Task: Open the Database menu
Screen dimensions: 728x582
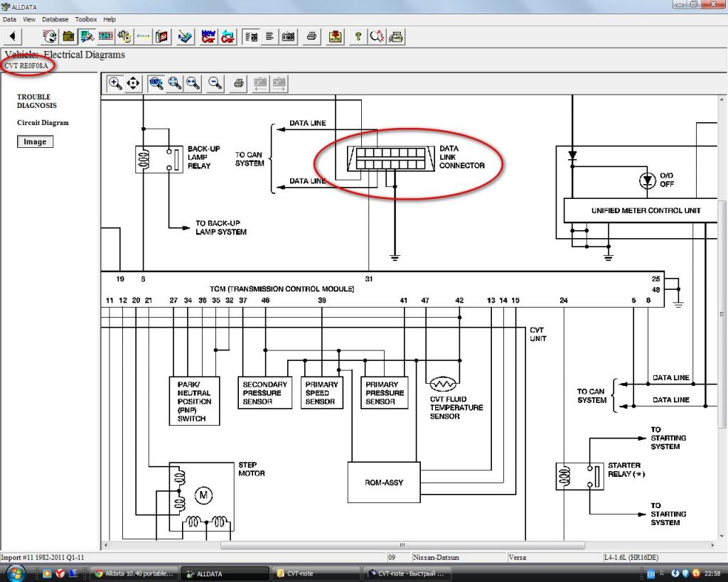Action: [55, 19]
